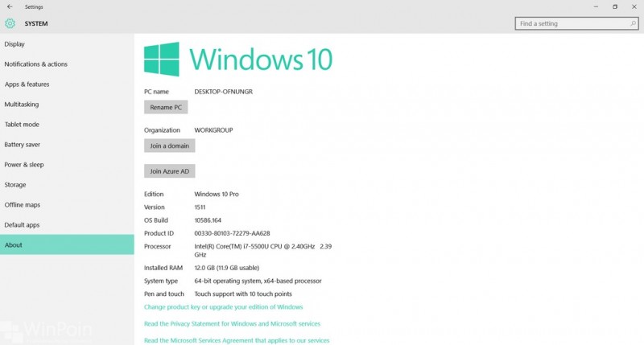The width and height of the screenshot is (644, 345).
Task: Open Microsoft Services Agreement link
Action: 237,340
